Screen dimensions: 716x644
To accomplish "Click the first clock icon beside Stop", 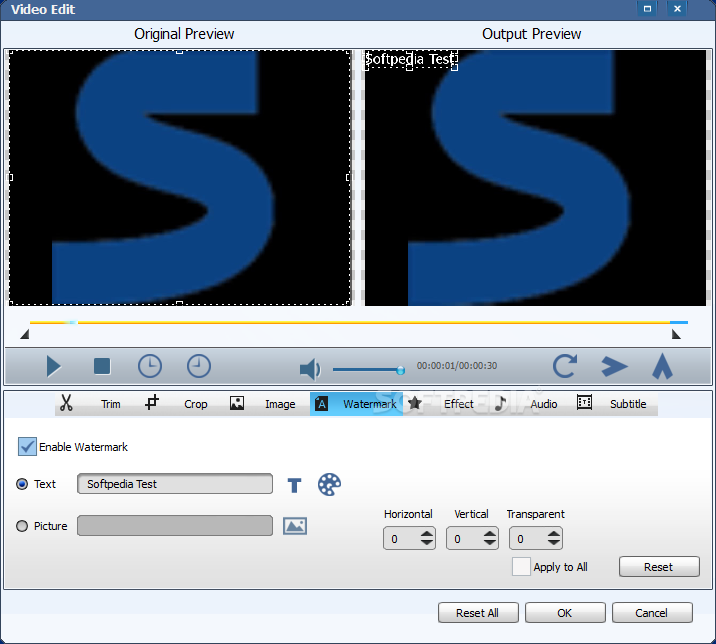I will [x=150, y=366].
